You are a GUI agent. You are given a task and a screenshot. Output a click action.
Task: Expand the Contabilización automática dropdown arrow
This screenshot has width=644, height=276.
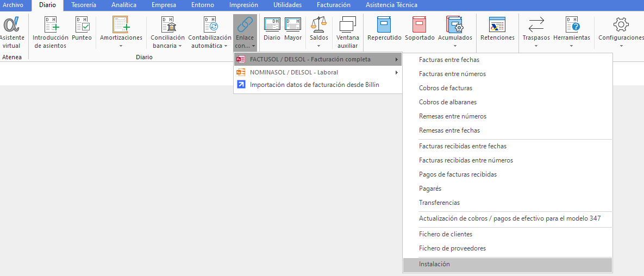coord(226,46)
